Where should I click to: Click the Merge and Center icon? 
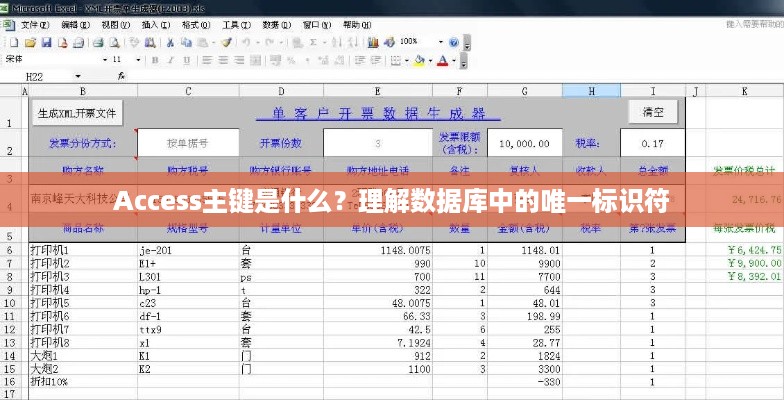pos(256,60)
